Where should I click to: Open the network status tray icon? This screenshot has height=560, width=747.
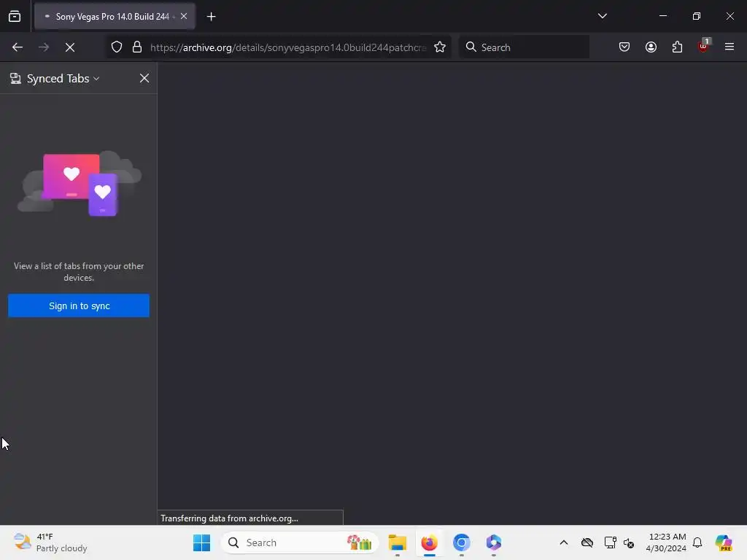click(610, 542)
